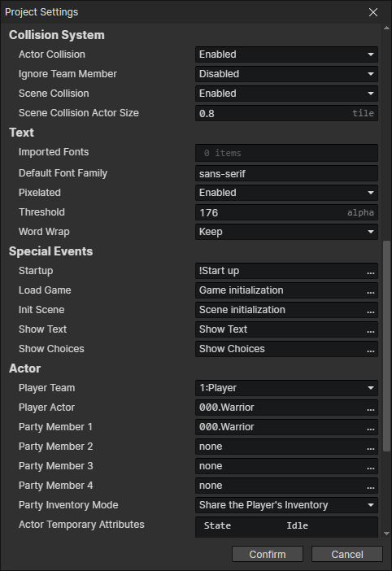Expand the Pixelated dropdown

tap(286, 193)
